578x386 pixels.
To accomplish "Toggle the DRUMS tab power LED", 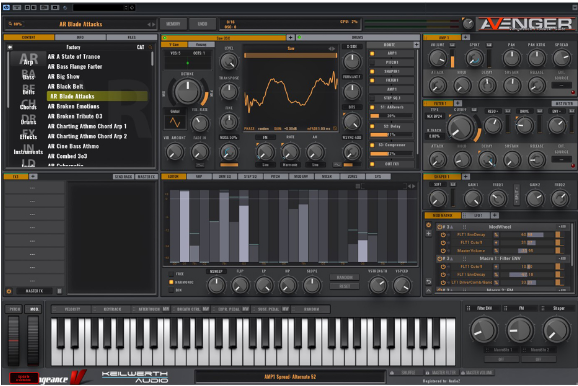I will 299,38.
